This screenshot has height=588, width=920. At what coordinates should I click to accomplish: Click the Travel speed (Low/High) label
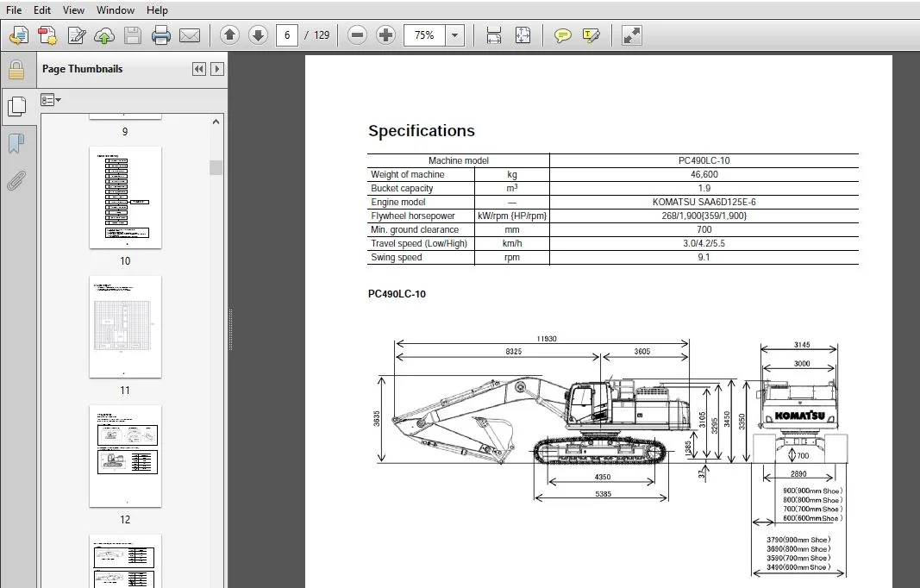[419, 243]
